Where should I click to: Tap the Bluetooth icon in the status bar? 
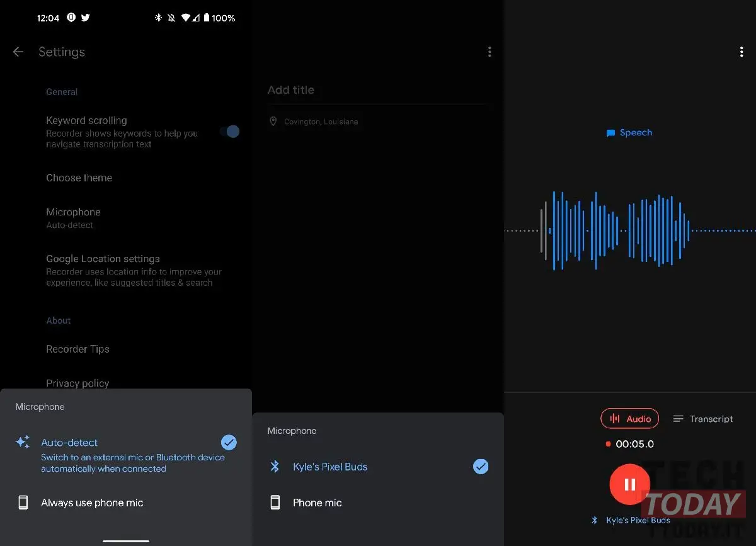(158, 18)
